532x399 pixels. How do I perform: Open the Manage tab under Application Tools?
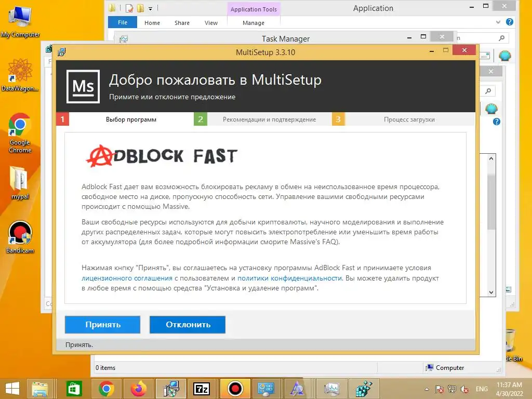pyautogui.click(x=254, y=23)
